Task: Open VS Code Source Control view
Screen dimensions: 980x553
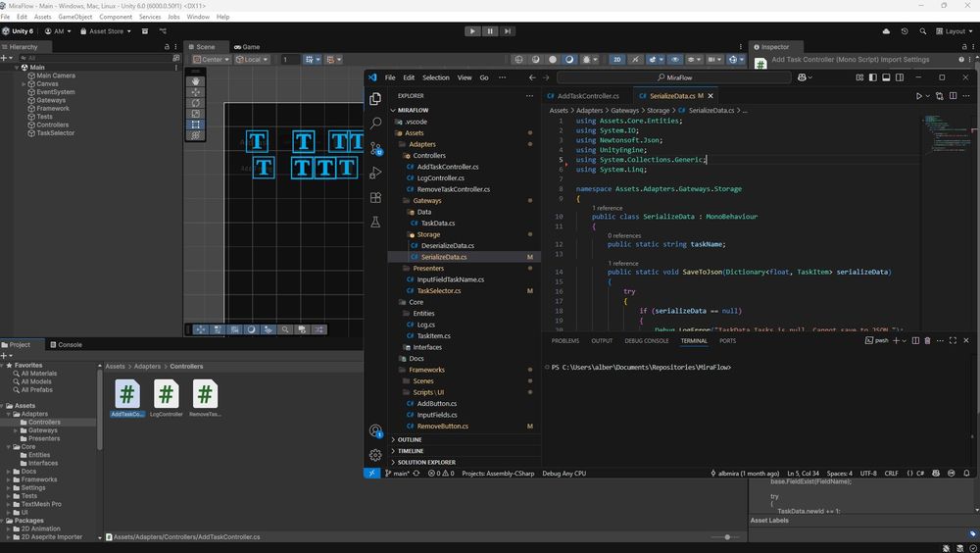Action: [x=375, y=148]
